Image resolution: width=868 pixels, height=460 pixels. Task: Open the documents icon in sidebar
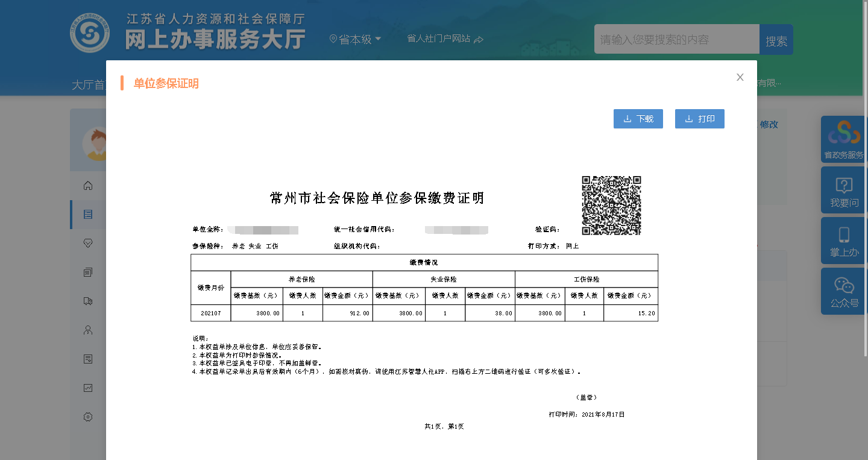(88, 272)
